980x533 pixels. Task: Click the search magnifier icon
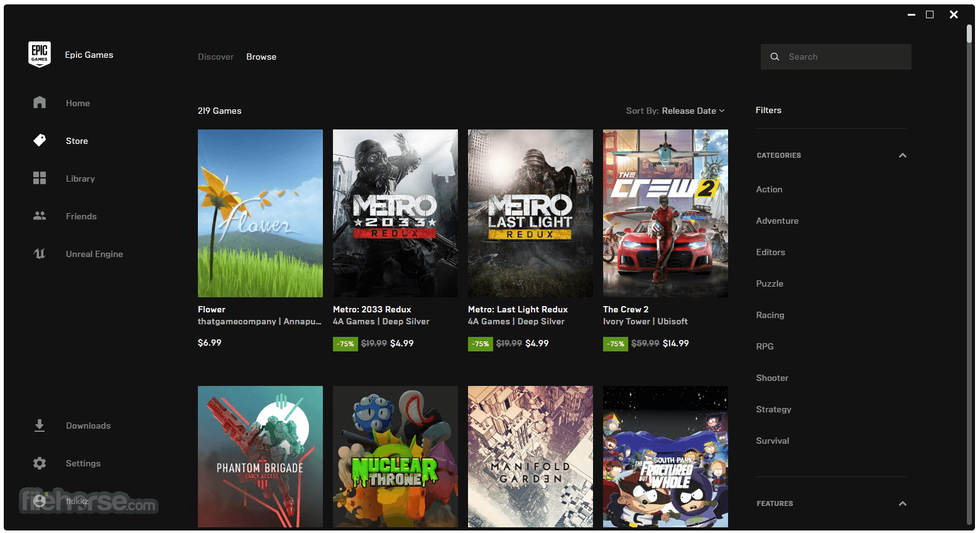775,57
